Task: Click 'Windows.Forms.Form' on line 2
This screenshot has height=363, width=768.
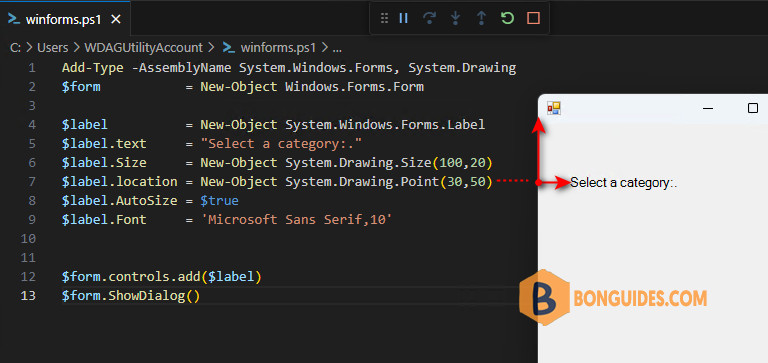Action: pos(354,87)
